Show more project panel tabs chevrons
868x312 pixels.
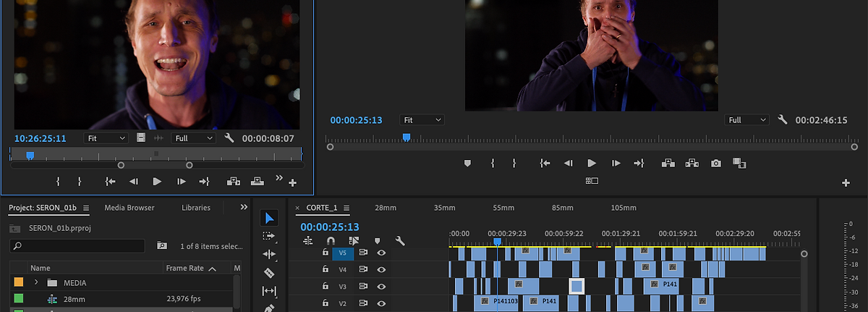tap(244, 207)
